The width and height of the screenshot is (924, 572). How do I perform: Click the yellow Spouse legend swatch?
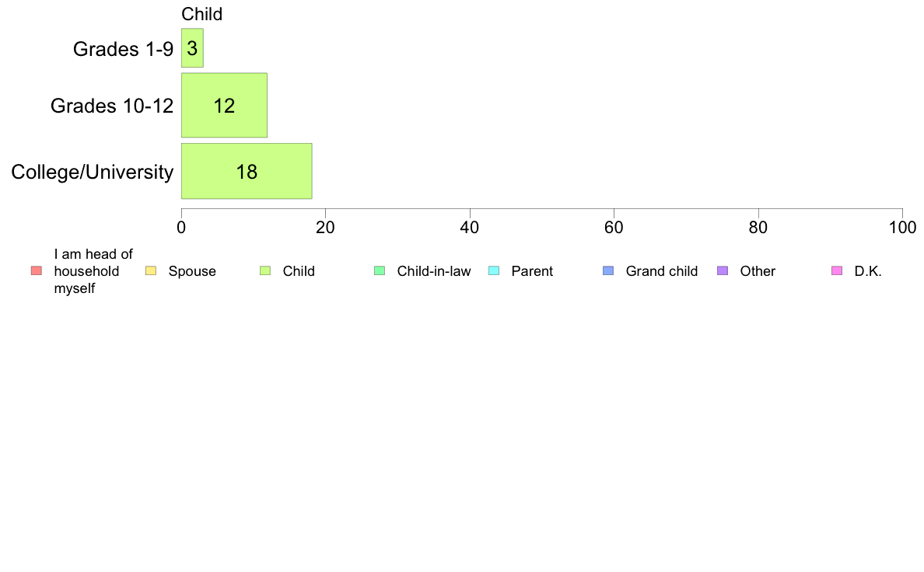(151, 271)
